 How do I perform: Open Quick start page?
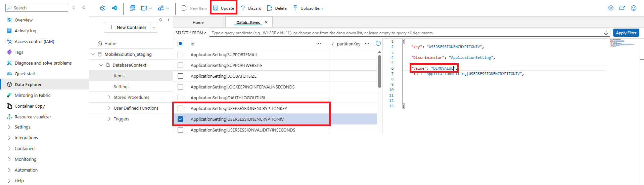pos(25,74)
